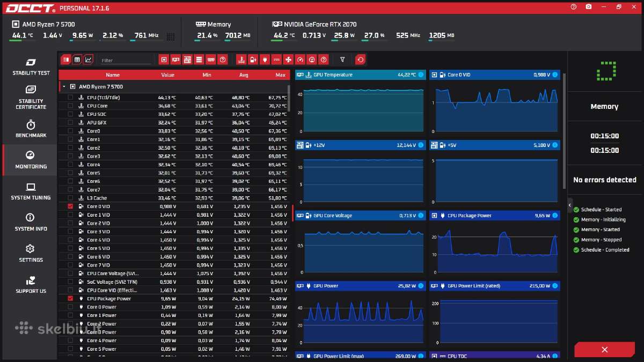The height and width of the screenshot is (362, 644).
Task: Uncheck the CPU Package Power checkbox
Action: pyautogui.click(x=70, y=299)
